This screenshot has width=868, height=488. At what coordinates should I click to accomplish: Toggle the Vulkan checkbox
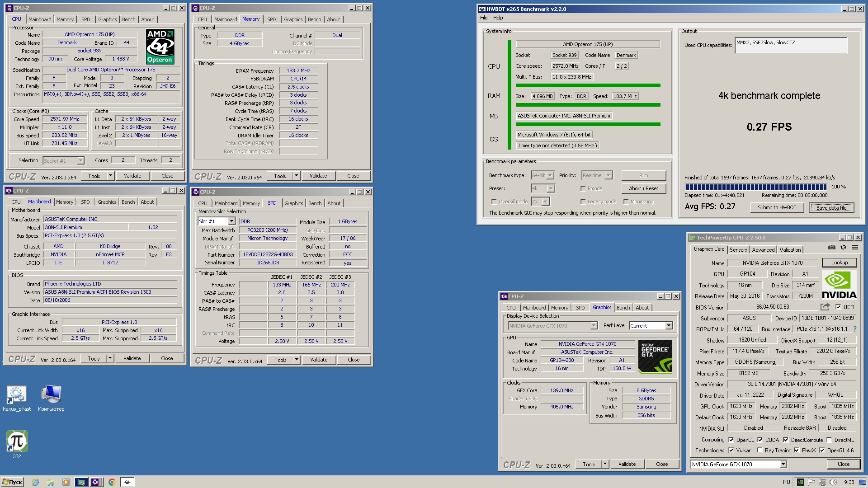tap(731, 450)
